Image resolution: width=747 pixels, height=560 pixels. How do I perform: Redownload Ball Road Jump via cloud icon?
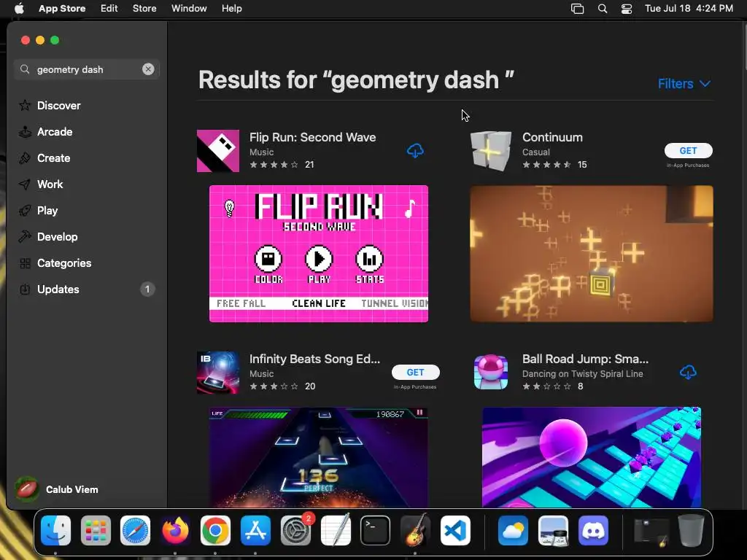coord(688,372)
